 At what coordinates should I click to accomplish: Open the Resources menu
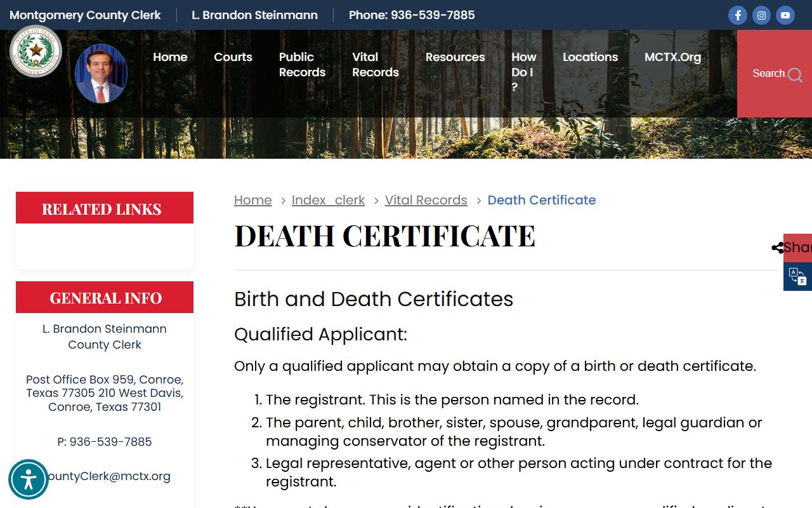click(x=455, y=57)
